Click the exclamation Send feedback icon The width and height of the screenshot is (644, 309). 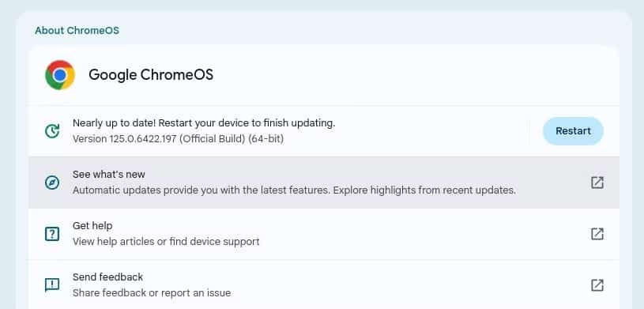52,285
